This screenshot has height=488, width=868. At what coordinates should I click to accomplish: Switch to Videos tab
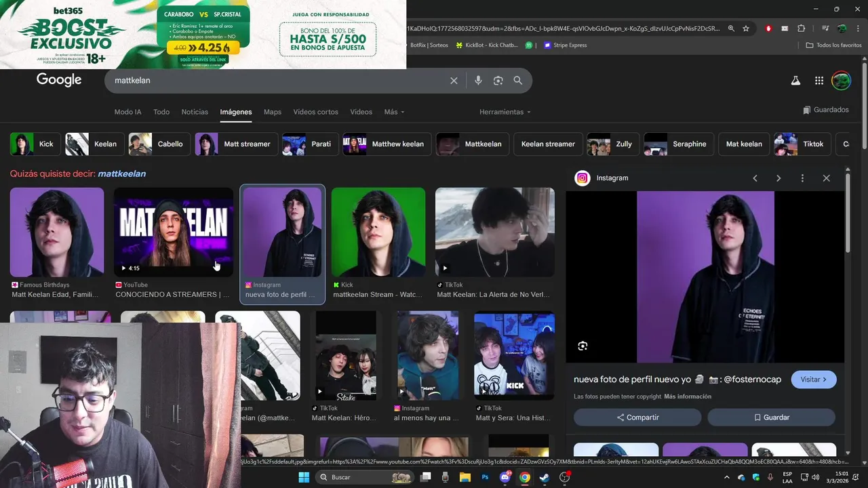(x=361, y=112)
